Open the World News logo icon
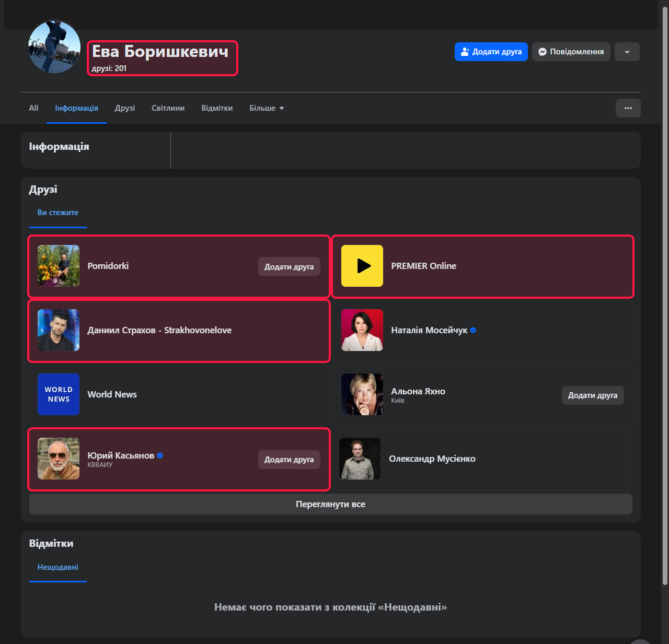 [x=59, y=394]
